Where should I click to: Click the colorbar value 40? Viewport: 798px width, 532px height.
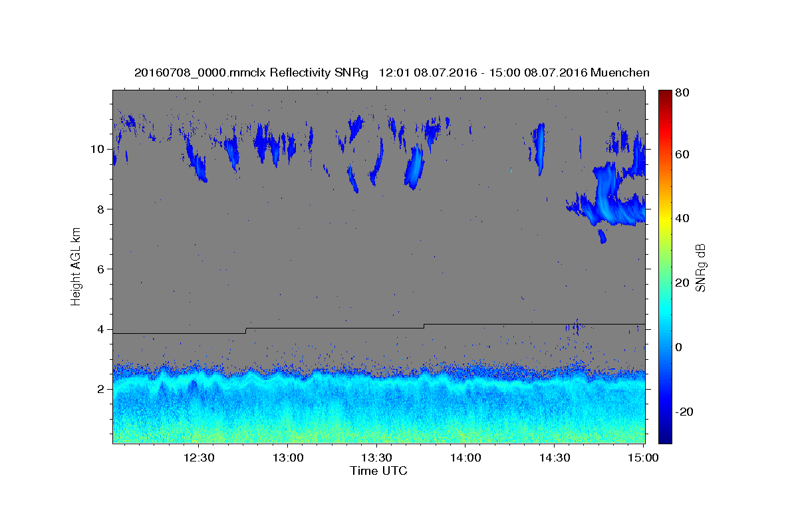(x=684, y=218)
